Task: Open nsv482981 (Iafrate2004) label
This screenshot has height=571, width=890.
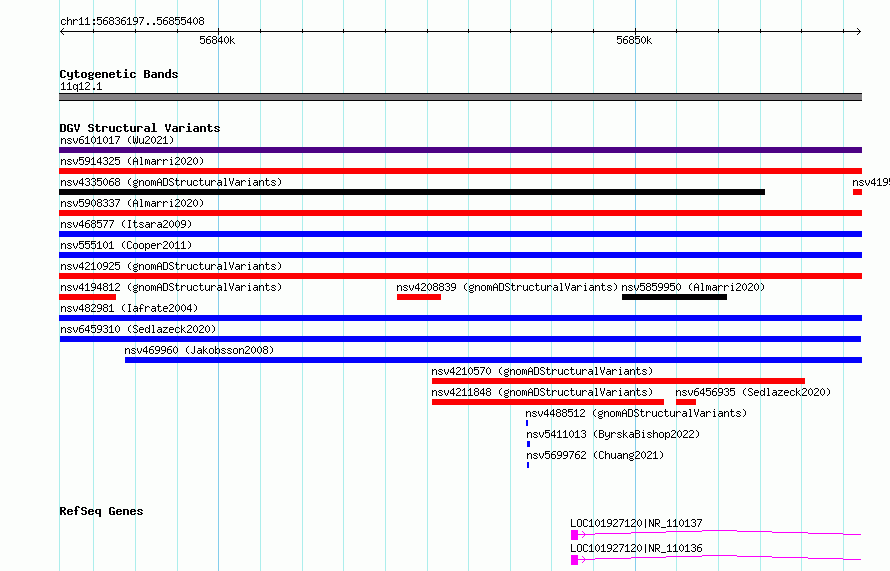Action: [x=129, y=308]
